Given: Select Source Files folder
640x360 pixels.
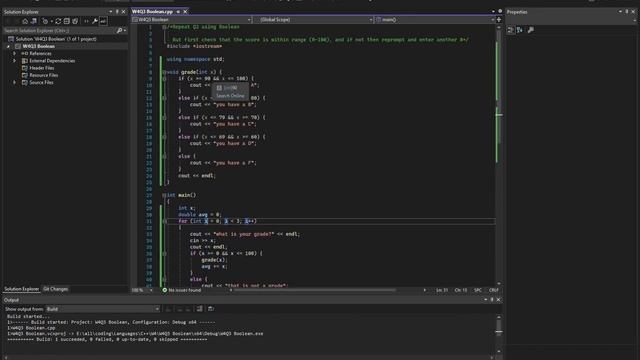Looking at the screenshot, I should click(x=41, y=82).
